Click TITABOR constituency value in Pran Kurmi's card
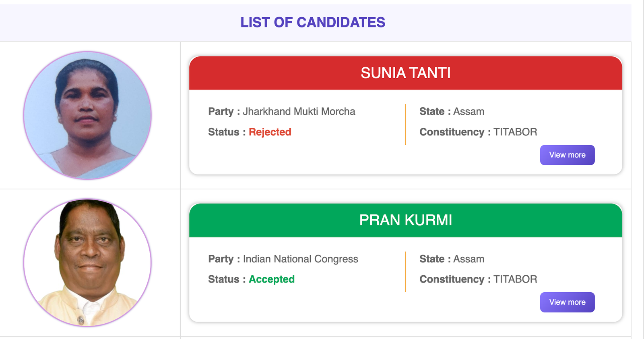644x339 pixels. tap(515, 279)
